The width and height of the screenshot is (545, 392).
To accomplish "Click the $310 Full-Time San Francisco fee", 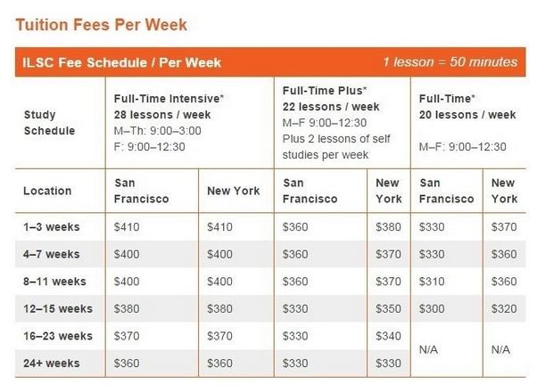I will [x=432, y=282].
